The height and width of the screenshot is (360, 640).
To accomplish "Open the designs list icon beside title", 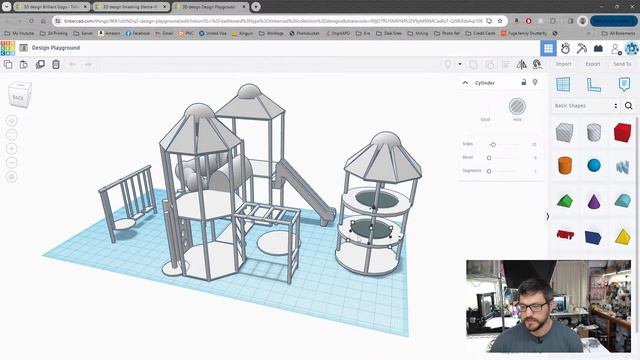I will pos(23,48).
